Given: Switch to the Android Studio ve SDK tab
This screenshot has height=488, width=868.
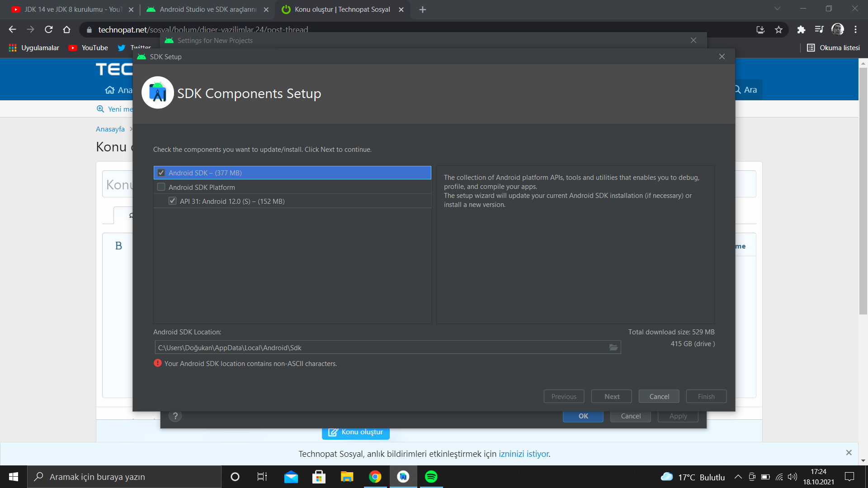Looking at the screenshot, I should tap(208, 9).
